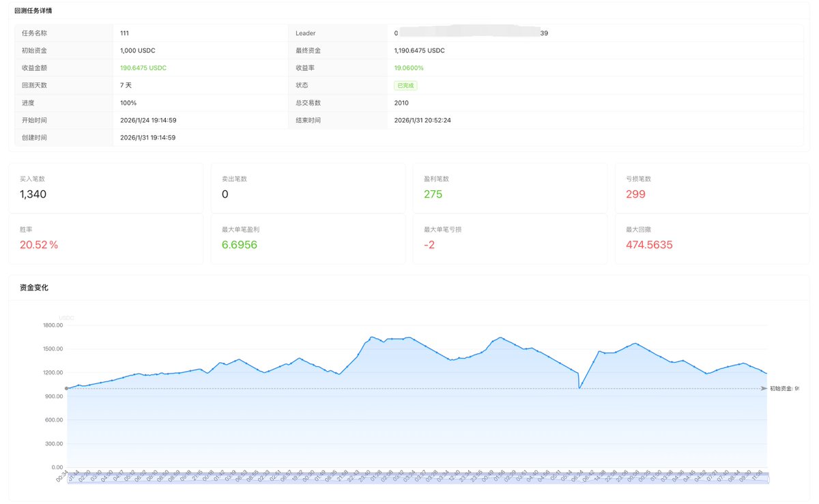Viewport: 819px width, 504px height.
Task: Click the max single loss value -2
Action: pyautogui.click(x=429, y=245)
